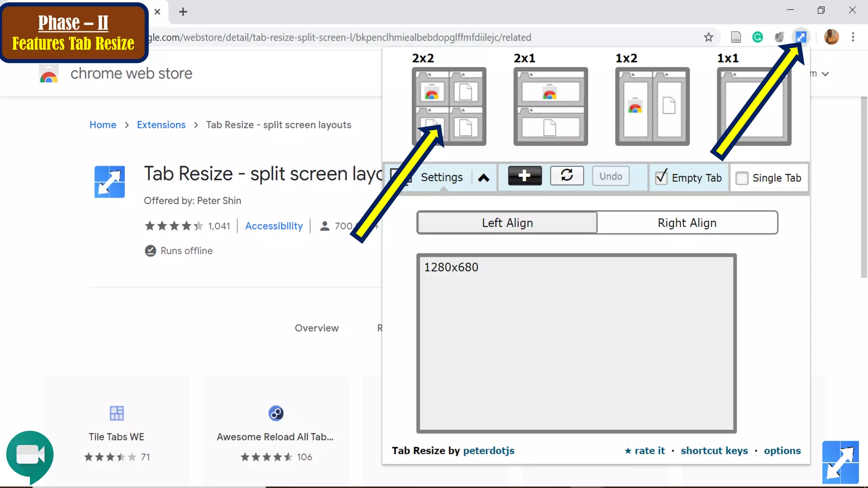
Task: Select the 1x1 layout icon
Action: pyautogui.click(x=754, y=106)
